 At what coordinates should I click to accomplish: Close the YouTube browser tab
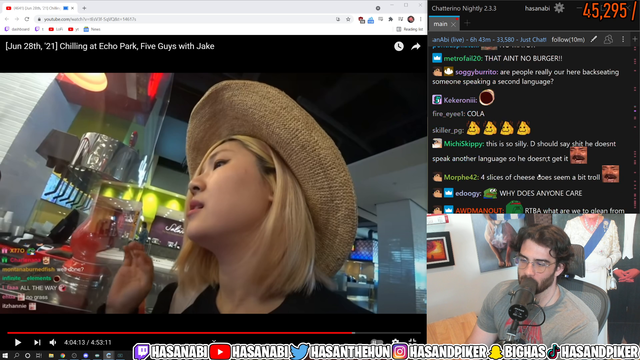73,8
